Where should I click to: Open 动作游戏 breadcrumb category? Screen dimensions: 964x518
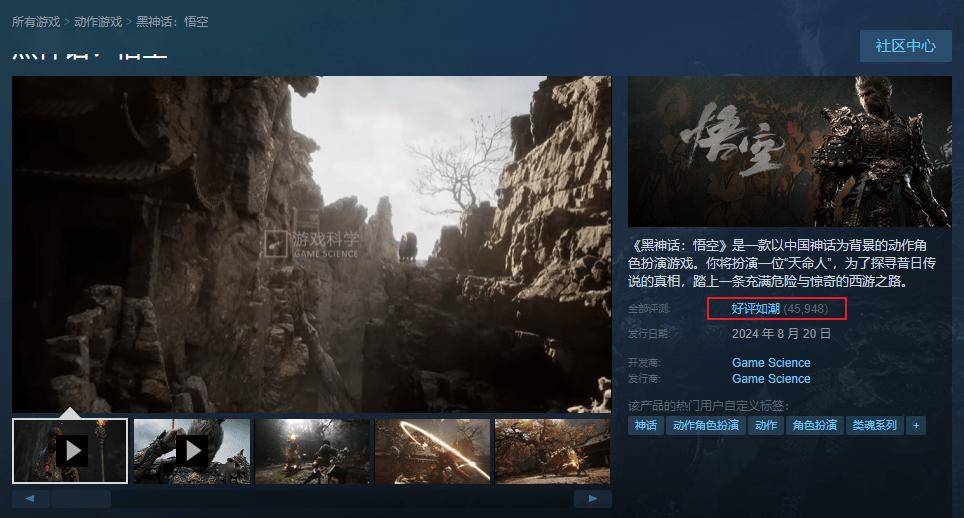click(98, 21)
